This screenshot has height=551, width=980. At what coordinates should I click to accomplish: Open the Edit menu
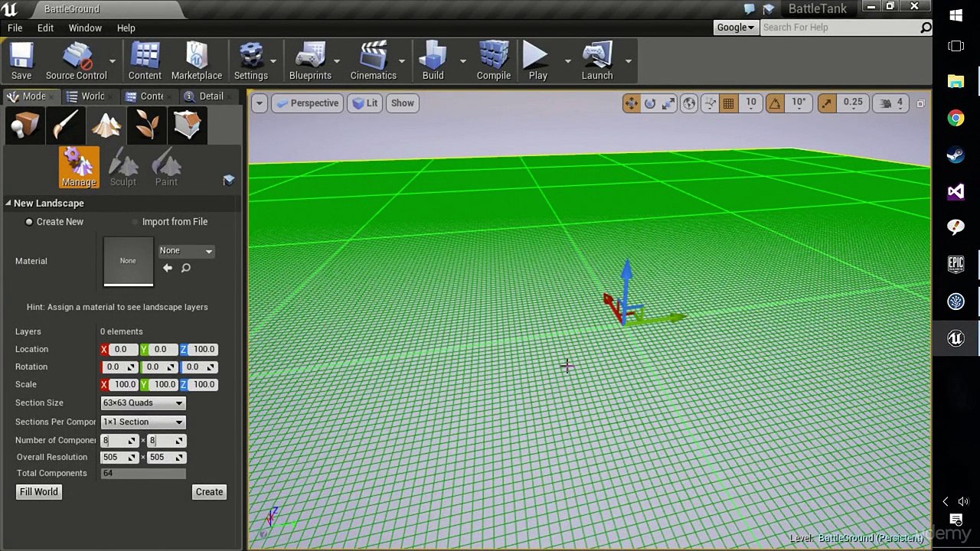tap(45, 28)
